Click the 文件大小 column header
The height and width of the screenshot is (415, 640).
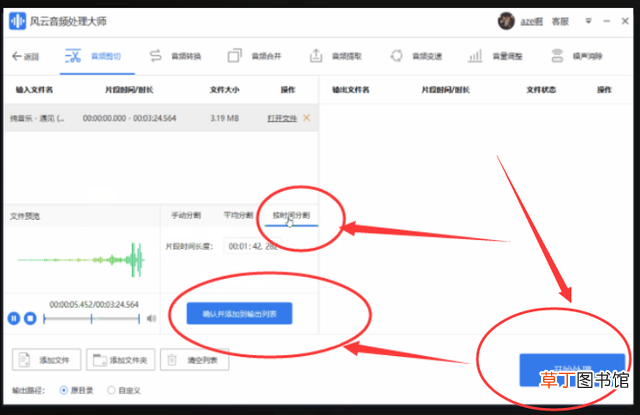pyautogui.click(x=224, y=90)
